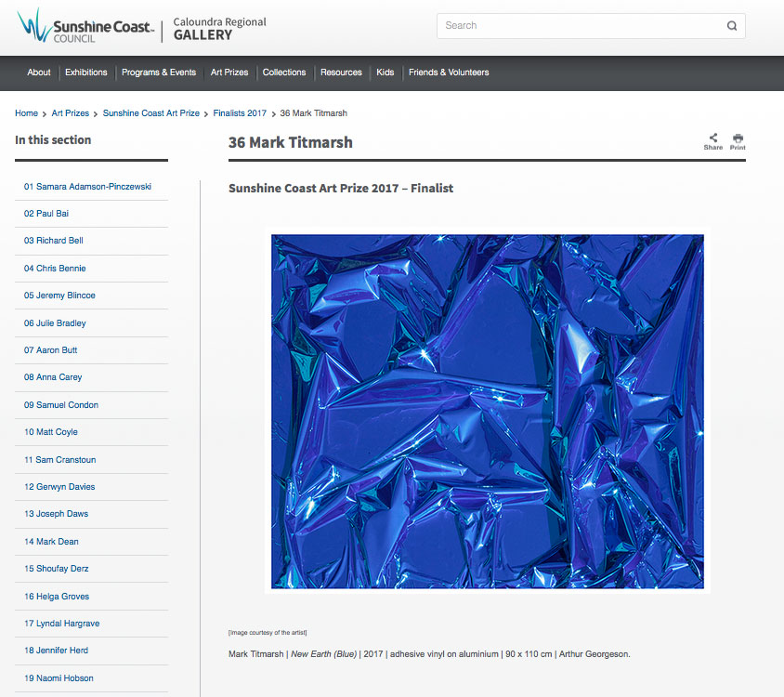Go to Collections in the navbar
Viewport: 784px width, 697px height.
click(x=284, y=72)
